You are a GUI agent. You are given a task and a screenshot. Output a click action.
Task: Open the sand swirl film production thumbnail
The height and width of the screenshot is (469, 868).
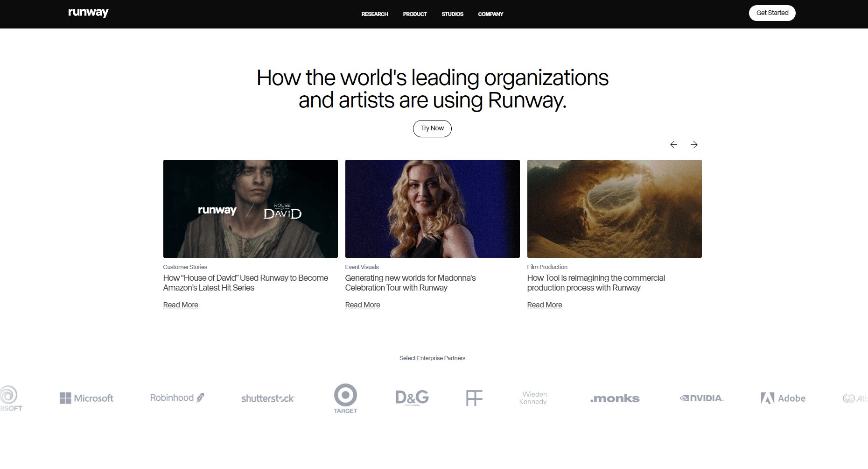tap(615, 209)
